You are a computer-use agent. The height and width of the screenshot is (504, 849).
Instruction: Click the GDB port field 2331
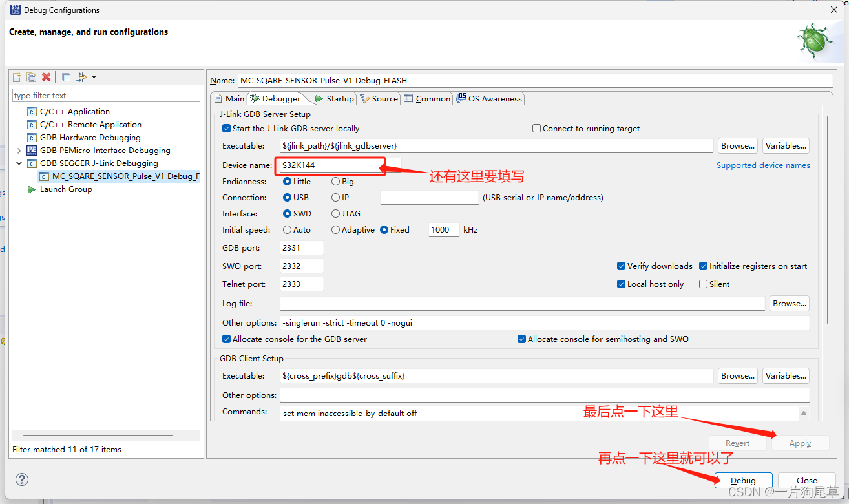(302, 248)
